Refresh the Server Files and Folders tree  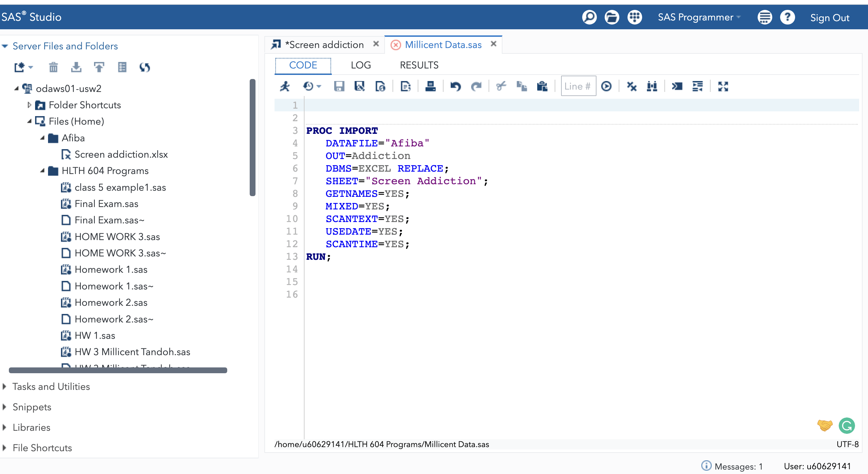tap(144, 67)
